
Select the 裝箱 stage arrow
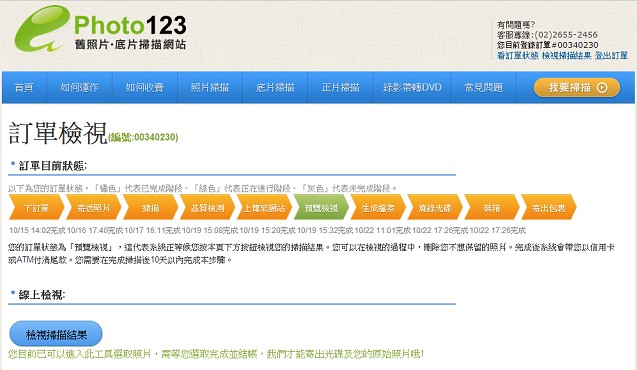tap(492, 208)
